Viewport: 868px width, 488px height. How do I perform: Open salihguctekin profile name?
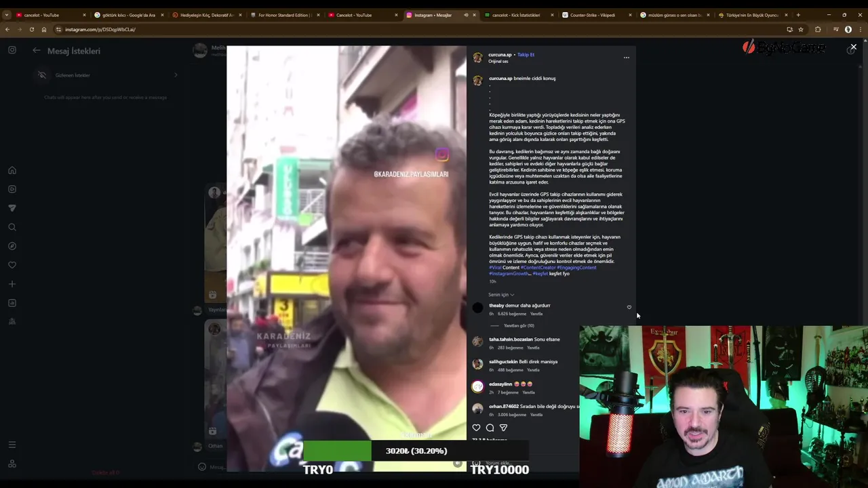coord(503,362)
